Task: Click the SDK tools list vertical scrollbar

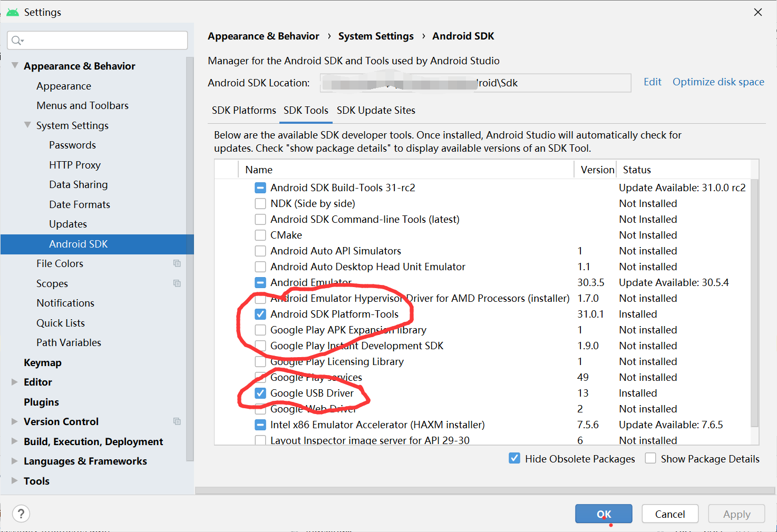Action: [755, 303]
